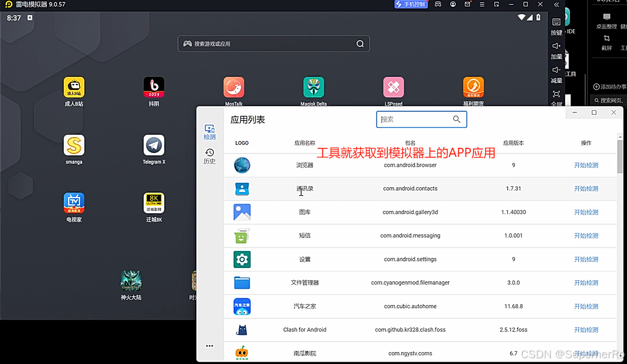This screenshot has width=627, height=364.
Task: Click the app list vertical scrollbar
Action: (x=620, y=157)
